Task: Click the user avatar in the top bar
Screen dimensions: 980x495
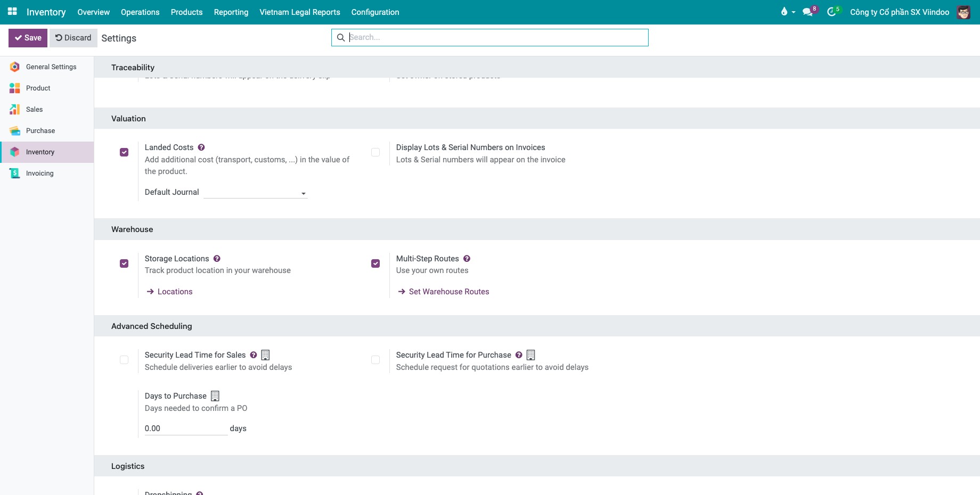Action: pyautogui.click(x=963, y=12)
